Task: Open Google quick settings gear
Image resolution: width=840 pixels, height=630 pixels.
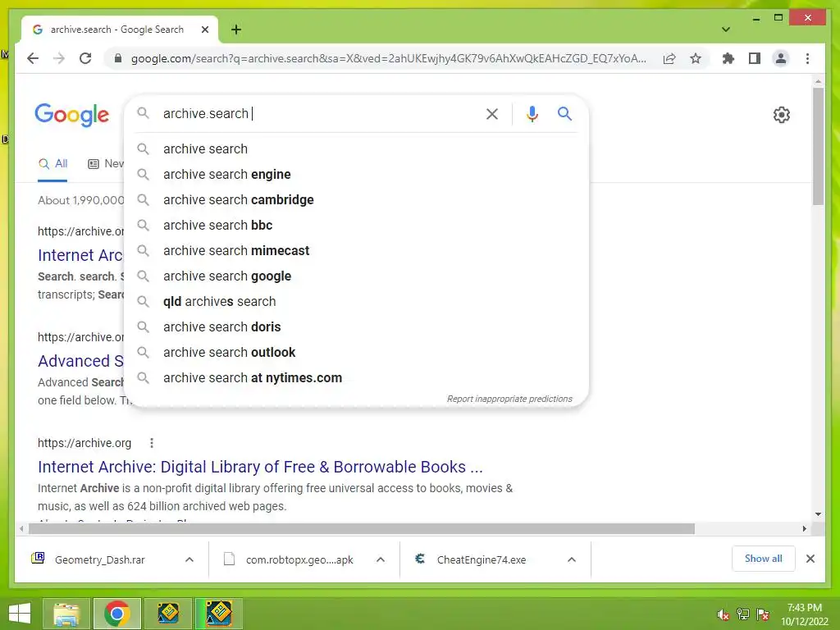Action: 781,115
